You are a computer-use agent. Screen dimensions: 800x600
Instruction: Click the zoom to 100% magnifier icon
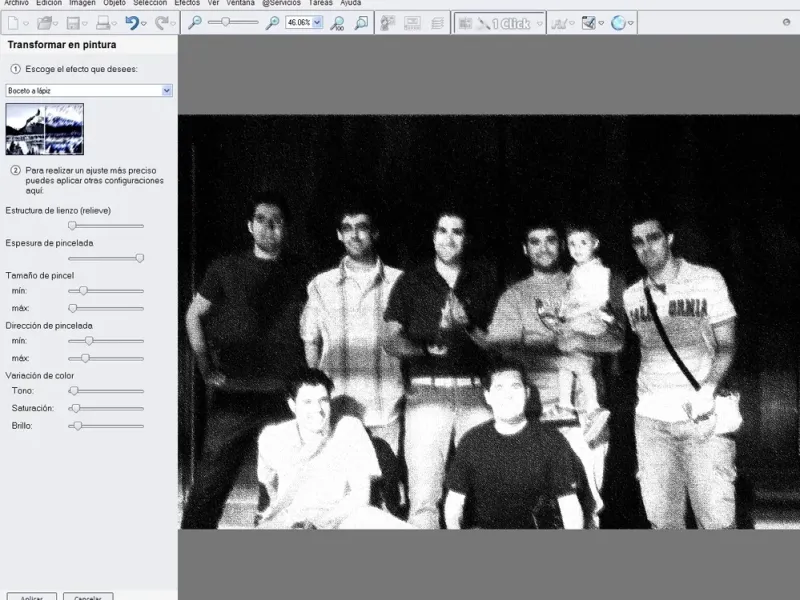(x=337, y=23)
